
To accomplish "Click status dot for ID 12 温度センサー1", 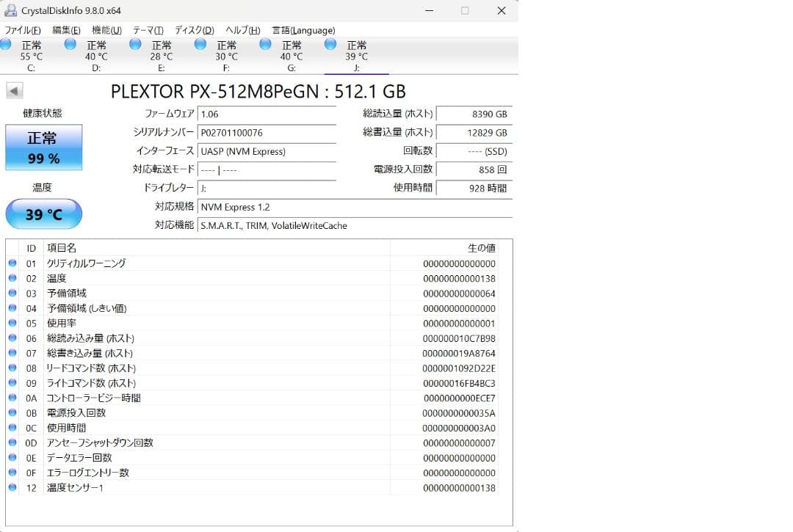I will coord(12,487).
